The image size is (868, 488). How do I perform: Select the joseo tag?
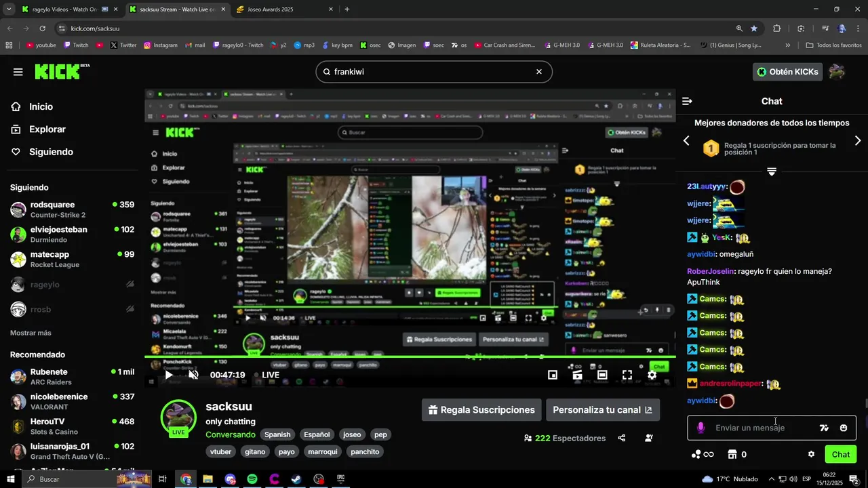352,434
